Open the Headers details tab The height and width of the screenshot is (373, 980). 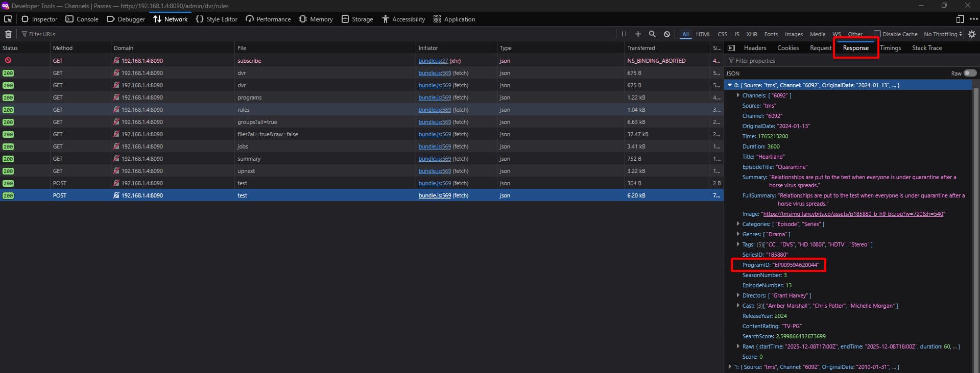click(755, 48)
